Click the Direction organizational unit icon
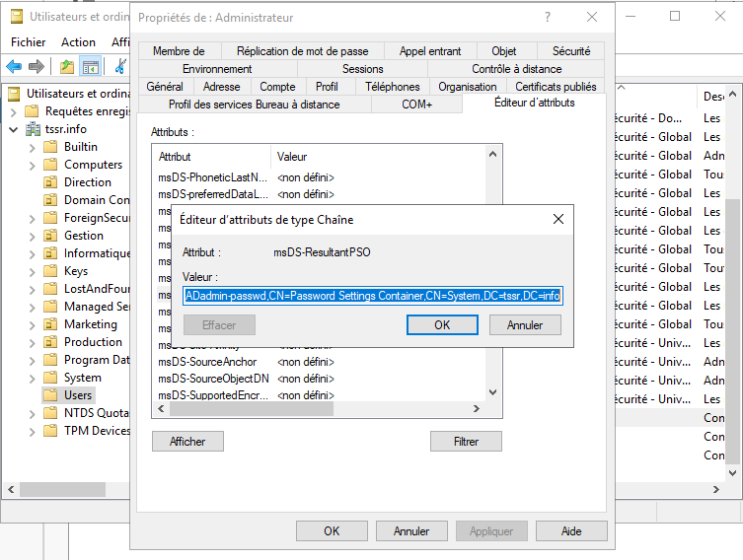743x560 pixels. point(50,182)
